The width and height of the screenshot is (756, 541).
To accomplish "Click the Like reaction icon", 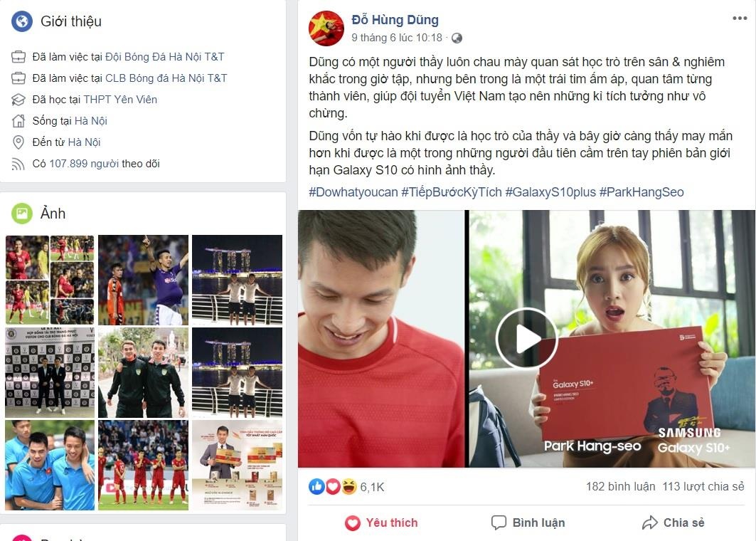I will tap(316, 486).
